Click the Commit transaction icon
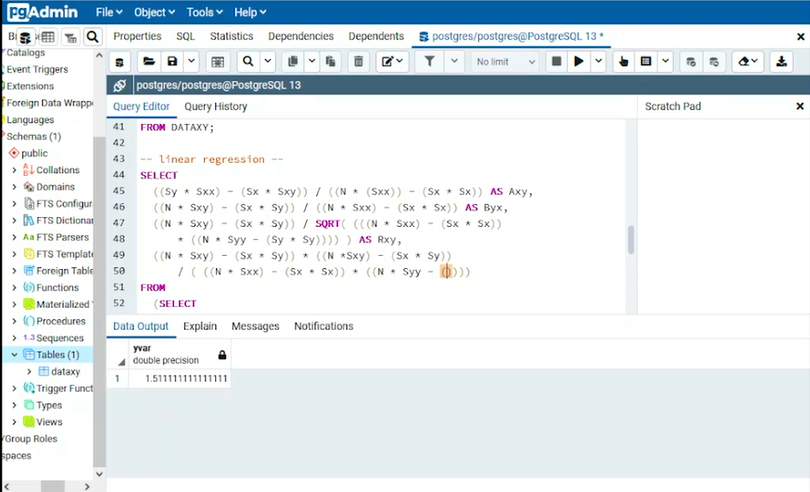The height and width of the screenshot is (492, 810). [691, 62]
